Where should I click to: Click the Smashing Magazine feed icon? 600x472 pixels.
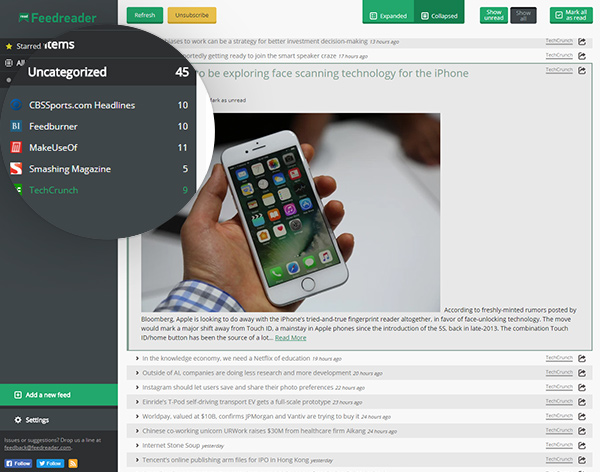tap(17, 169)
